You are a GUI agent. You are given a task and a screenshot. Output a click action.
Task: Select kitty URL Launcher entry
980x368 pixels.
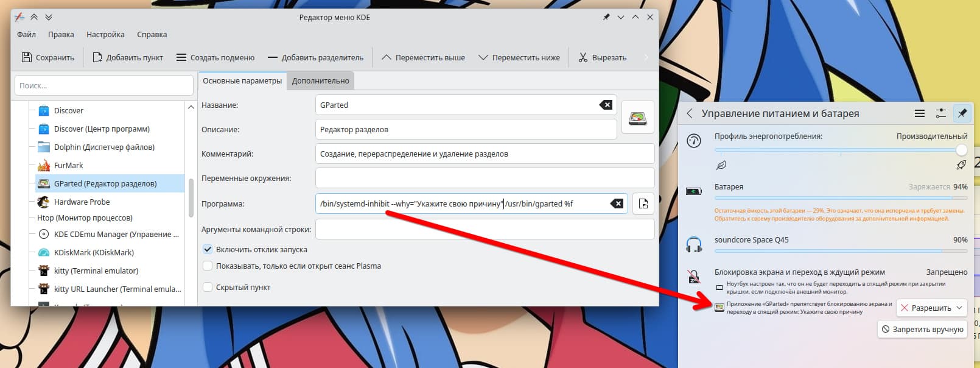coord(110,289)
